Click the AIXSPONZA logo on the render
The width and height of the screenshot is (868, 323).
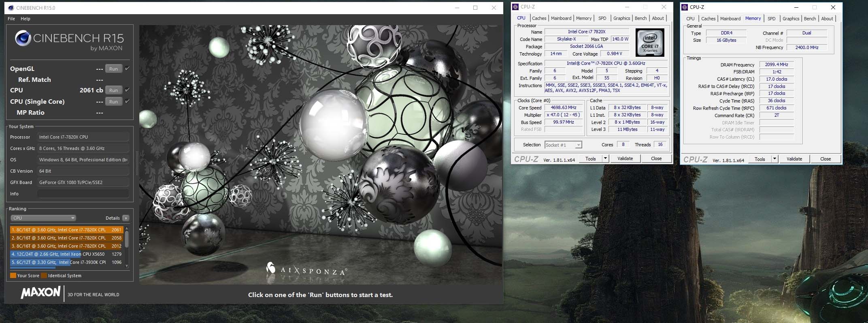[x=306, y=270]
